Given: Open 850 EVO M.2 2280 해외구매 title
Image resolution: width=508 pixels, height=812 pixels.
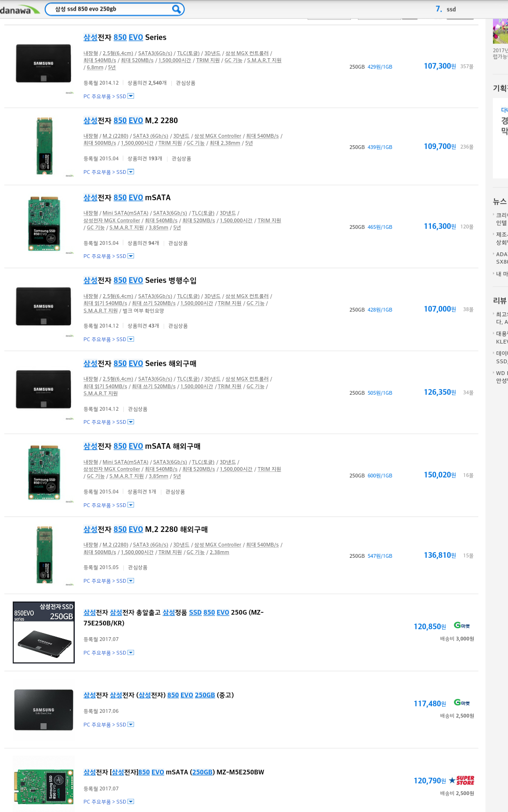Looking at the screenshot, I should pyautogui.click(x=145, y=529).
